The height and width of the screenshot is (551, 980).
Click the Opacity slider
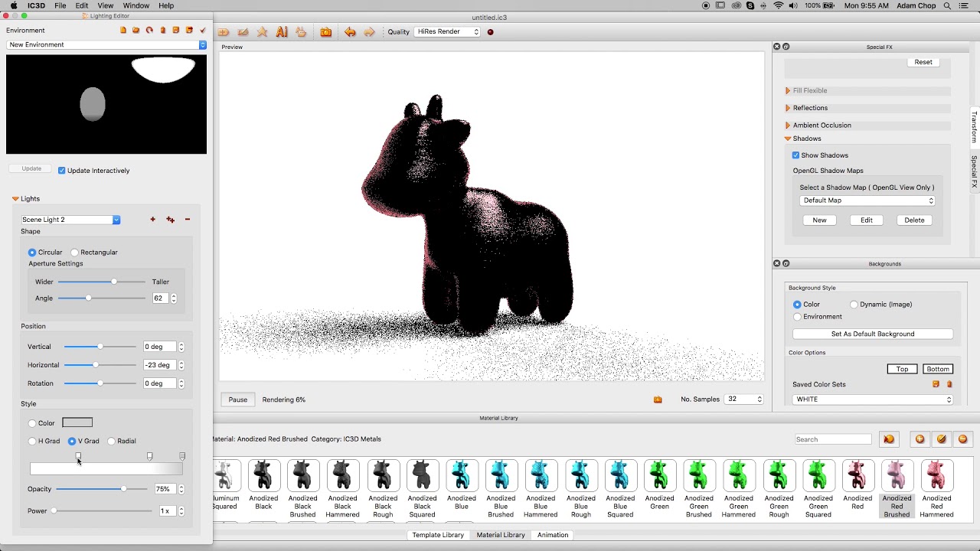pyautogui.click(x=101, y=489)
